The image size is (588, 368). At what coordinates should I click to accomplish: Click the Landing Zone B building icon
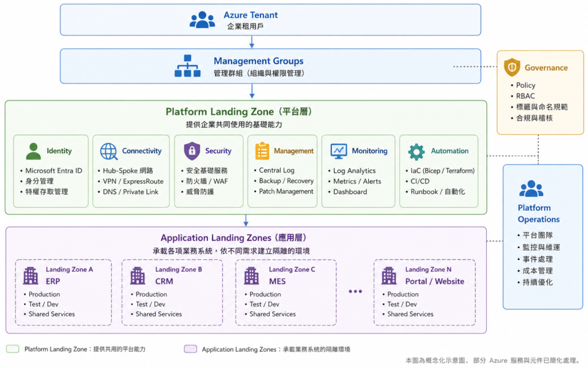pyautogui.click(x=138, y=276)
